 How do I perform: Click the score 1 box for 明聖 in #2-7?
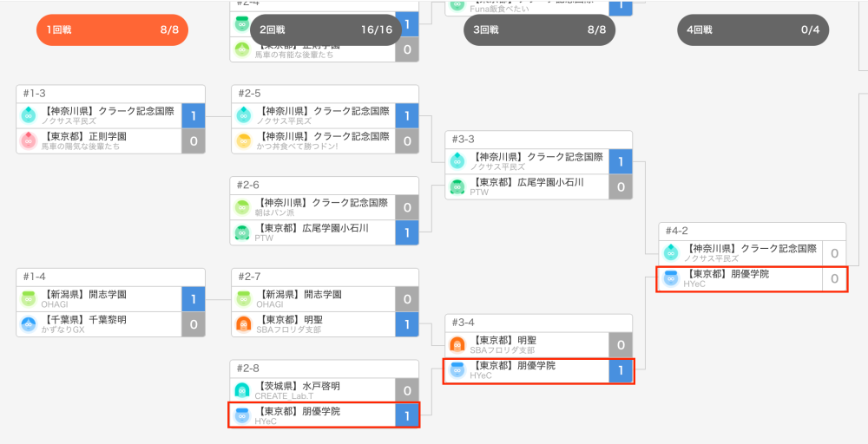click(x=407, y=324)
